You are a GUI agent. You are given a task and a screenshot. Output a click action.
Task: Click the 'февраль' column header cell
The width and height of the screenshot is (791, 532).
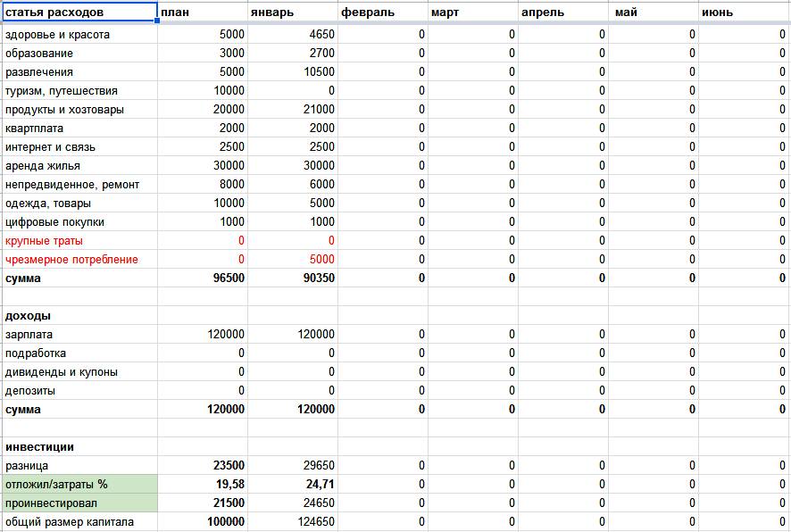(x=383, y=12)
